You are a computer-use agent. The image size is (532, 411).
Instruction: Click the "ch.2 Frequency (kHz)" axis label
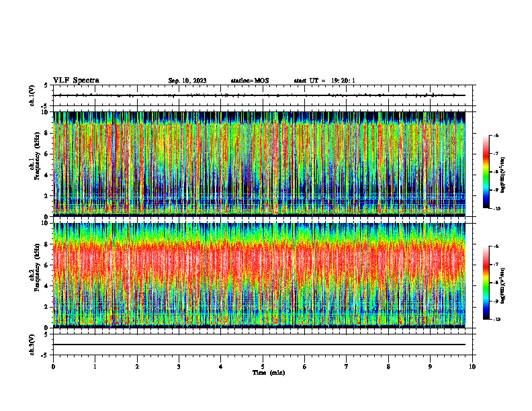pos(35,267)
